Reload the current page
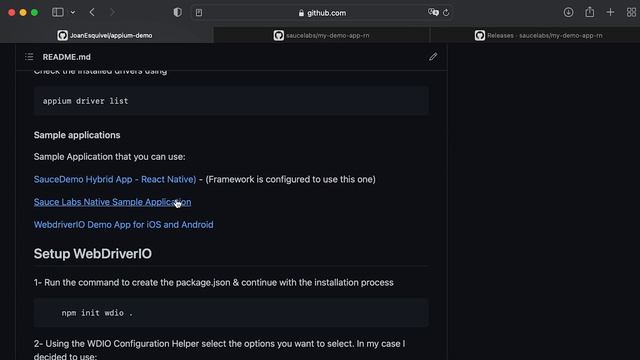The height and width of the screenshot is (360, 640). click(x=446, y=13)
